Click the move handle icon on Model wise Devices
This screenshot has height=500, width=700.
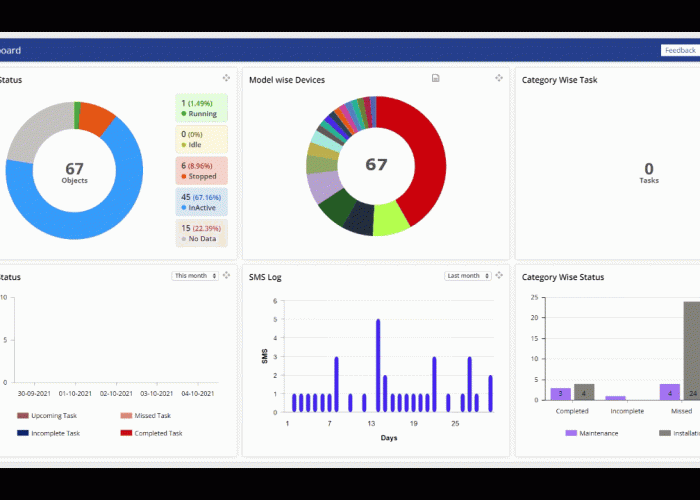(x=499, y=79)
